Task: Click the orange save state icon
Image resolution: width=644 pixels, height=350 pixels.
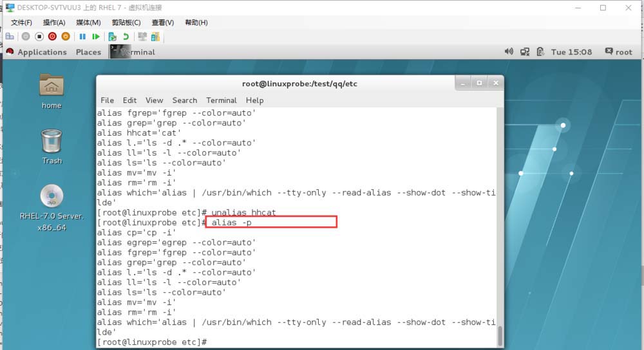Action: [65, 37]
